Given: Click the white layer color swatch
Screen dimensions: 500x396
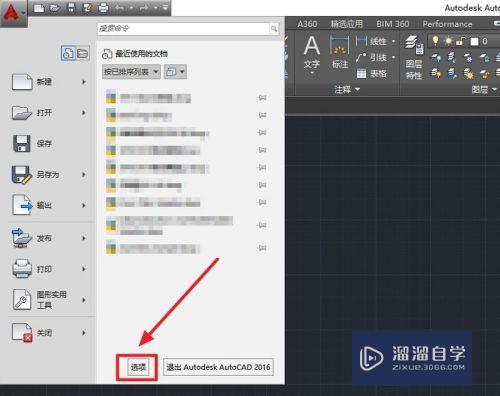Looking at the screenshot, I should (x=474, y=41).
